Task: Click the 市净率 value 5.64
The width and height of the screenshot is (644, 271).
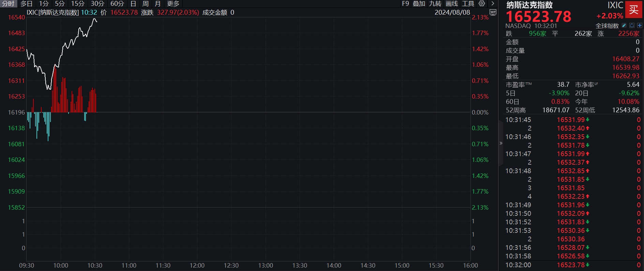Action: [633, 84]
